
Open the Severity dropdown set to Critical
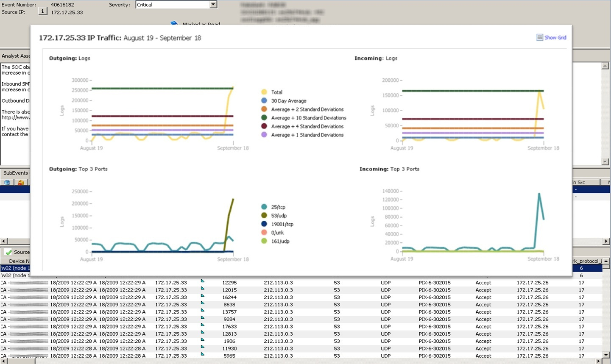(x=213, y=5)
